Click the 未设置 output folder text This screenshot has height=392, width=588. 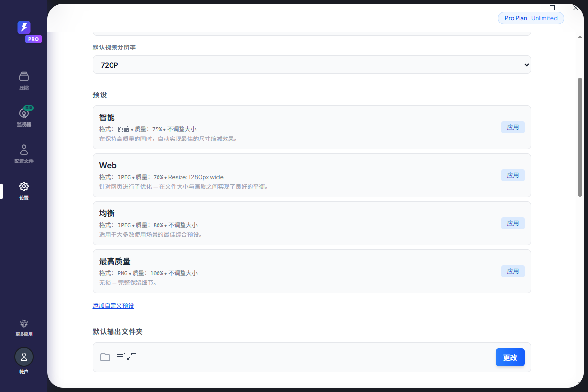[127, 357]
